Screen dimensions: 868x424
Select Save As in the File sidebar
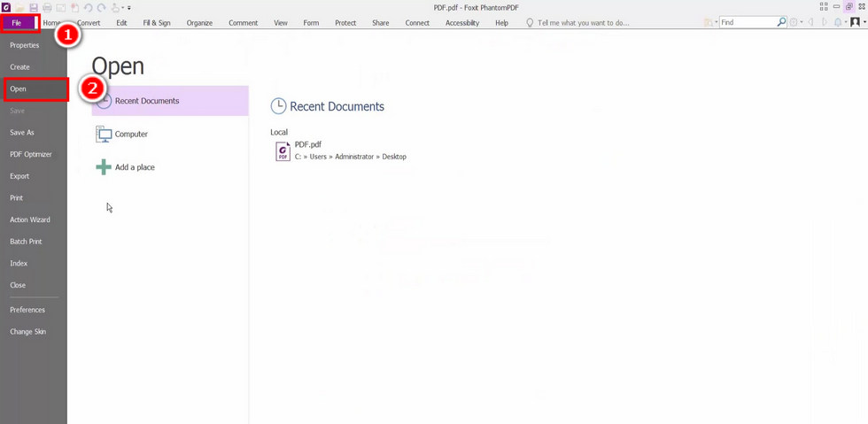click(x=22, y=133)
